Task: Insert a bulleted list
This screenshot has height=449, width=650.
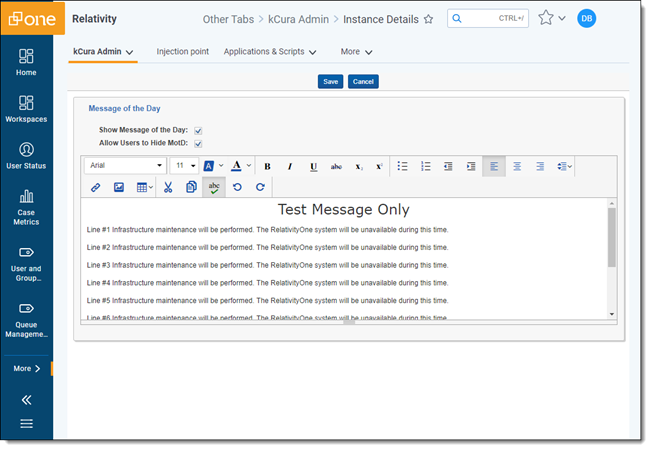Action: click(x=403, y=166)
